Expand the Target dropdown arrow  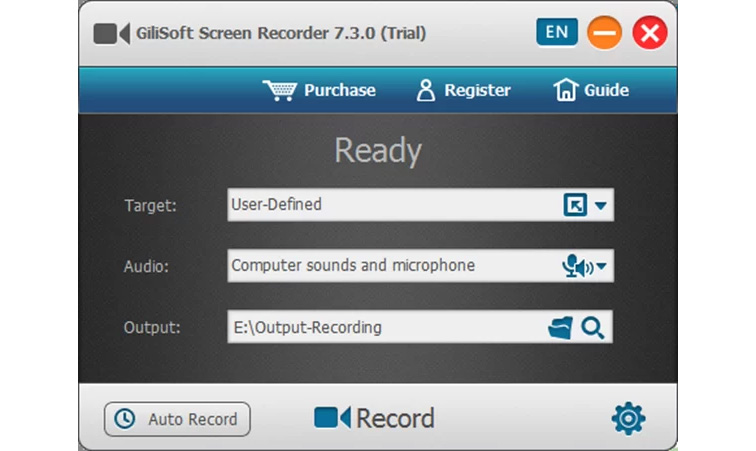600,205
